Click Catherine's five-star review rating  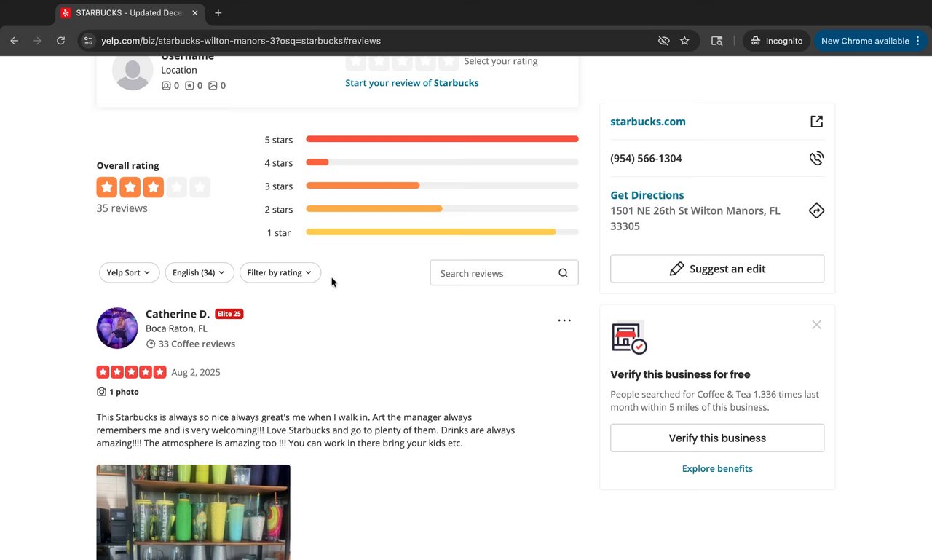tap(131, 372)
